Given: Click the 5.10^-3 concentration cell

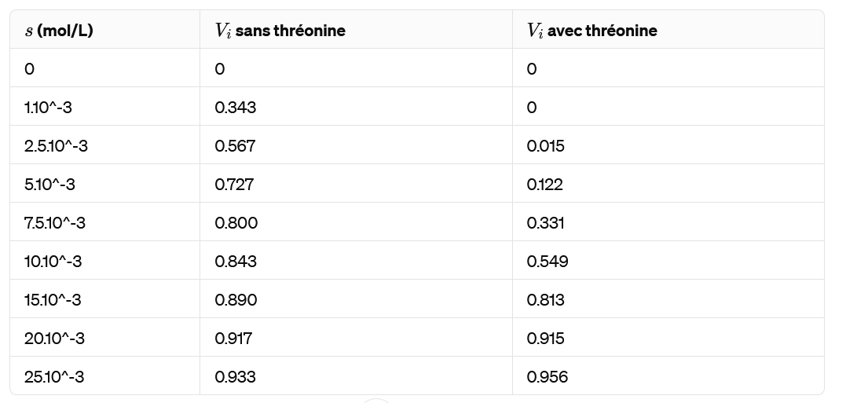Looking at the screenshot, I should coord(50,185).
